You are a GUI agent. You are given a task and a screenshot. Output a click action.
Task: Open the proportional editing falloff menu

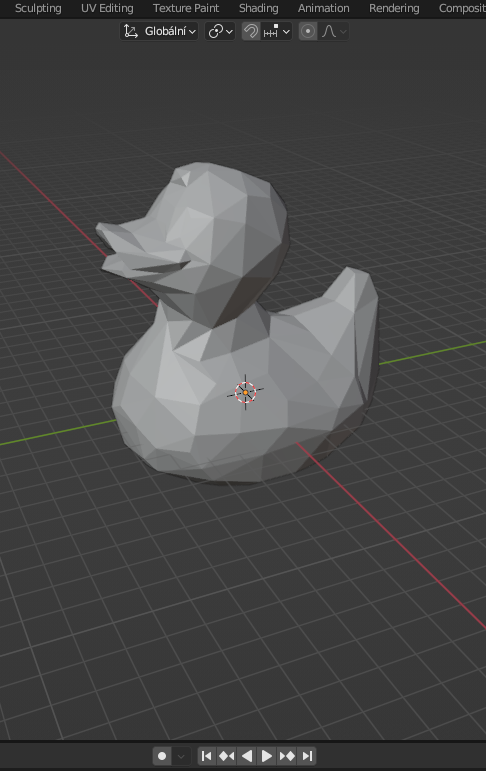334,31
